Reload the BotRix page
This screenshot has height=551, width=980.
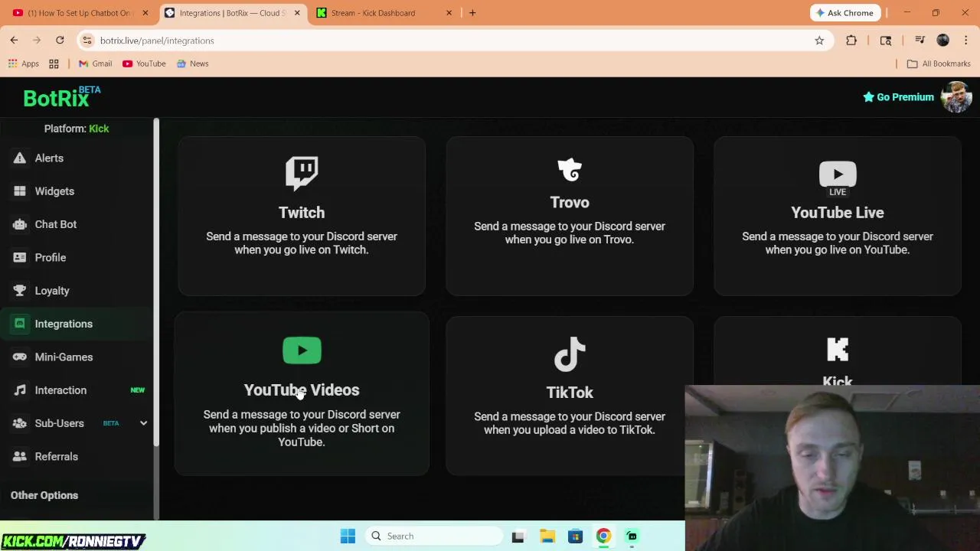pos(60,41)
